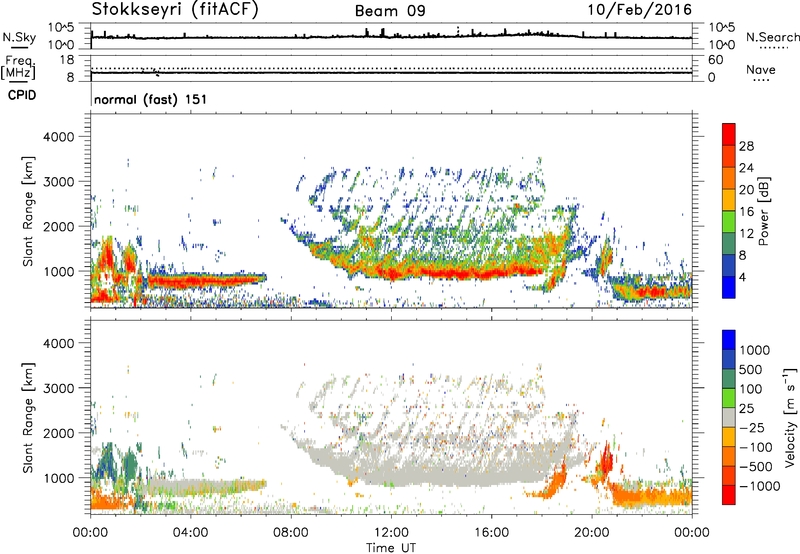Click the '3000' tick on velocity panel
The height and width of the screenshot is (554, 800).
(58, 388)
